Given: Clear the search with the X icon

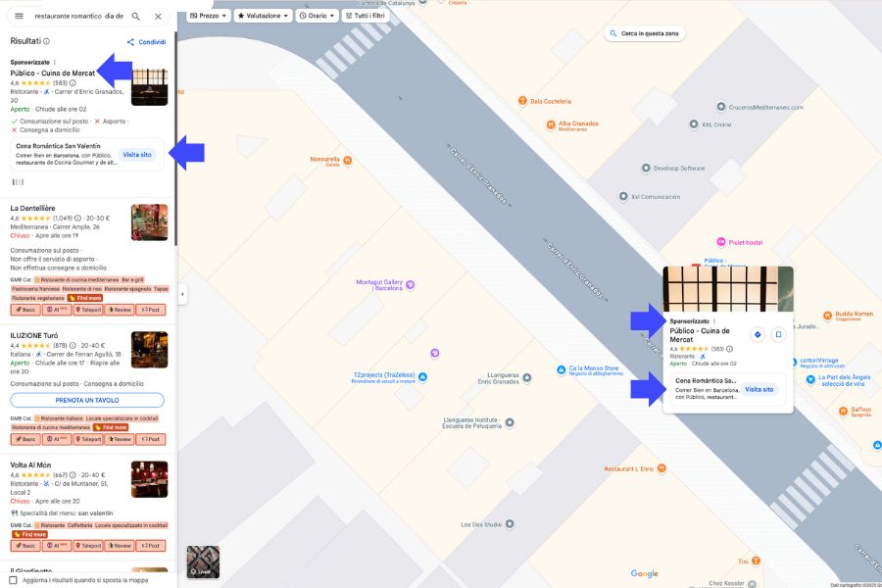Looking at the screenshot, I should [158, 17].
